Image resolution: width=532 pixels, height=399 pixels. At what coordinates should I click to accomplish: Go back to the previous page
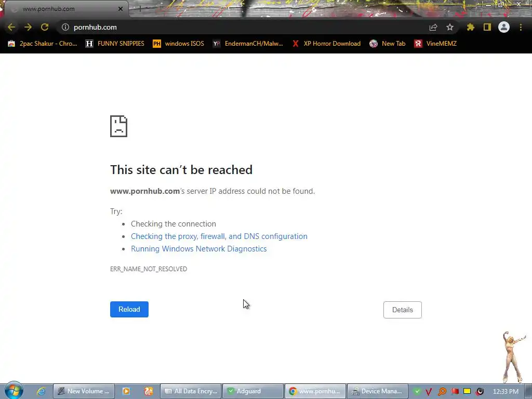[x=11, y=27]
